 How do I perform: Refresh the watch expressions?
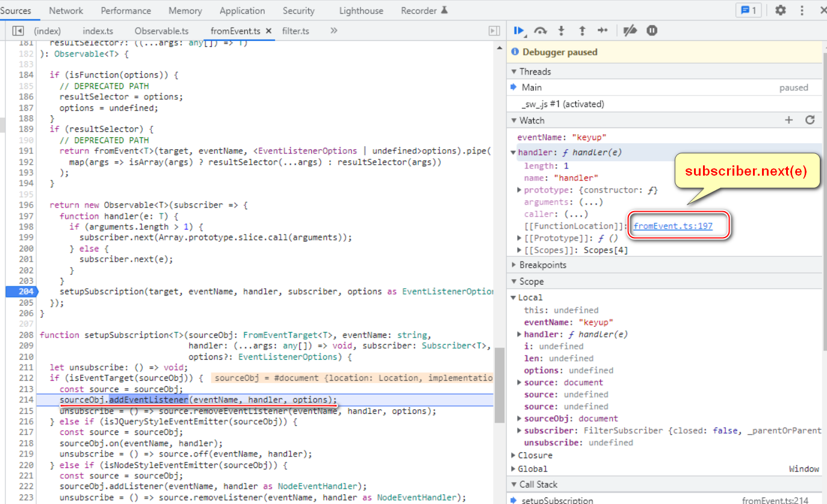point(810,120)
